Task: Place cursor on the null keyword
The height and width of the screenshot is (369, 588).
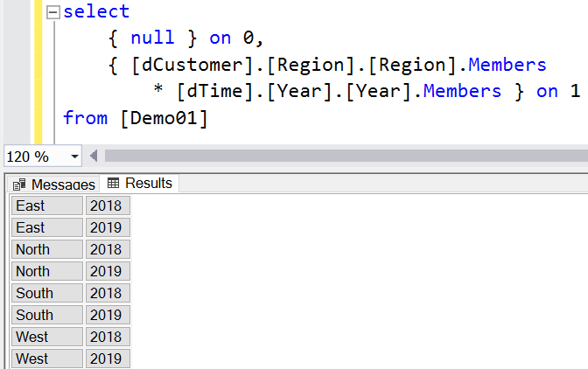Action: (x=151, y=38)
